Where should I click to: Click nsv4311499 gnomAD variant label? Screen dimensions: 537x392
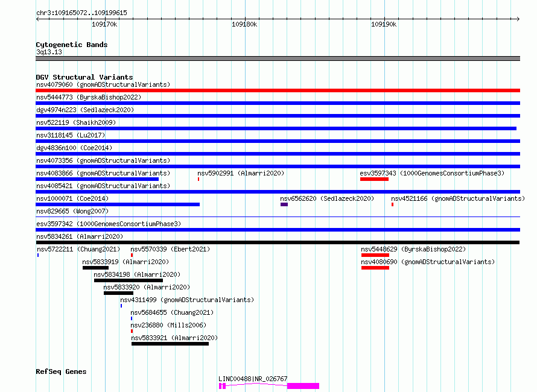187,300
